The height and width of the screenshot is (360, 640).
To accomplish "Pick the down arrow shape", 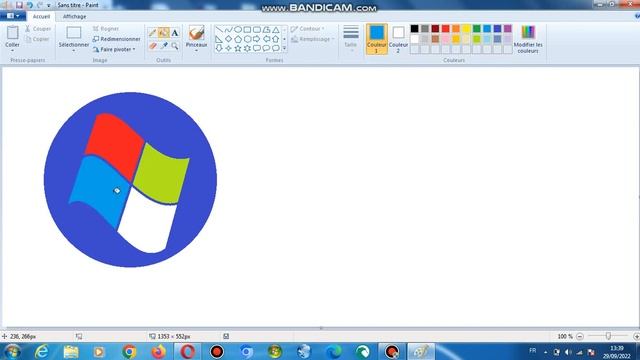I will [x=219, y=49].
